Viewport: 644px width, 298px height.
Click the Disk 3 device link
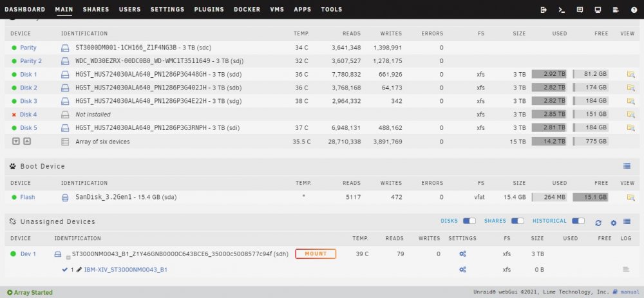tap(29, 101)
